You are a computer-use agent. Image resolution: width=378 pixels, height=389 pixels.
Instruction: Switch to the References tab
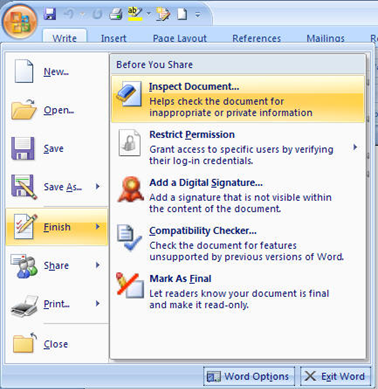tap(257, 38)
